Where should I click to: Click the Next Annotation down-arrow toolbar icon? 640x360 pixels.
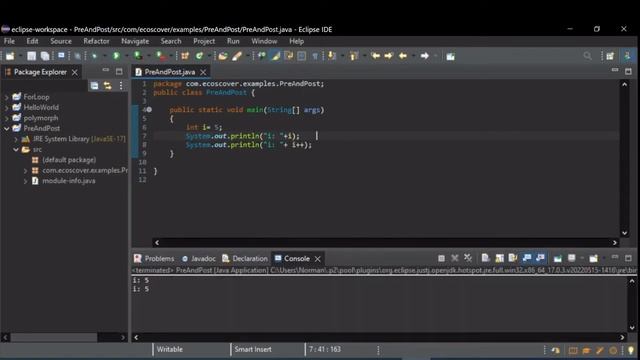(x=332, y=56)
